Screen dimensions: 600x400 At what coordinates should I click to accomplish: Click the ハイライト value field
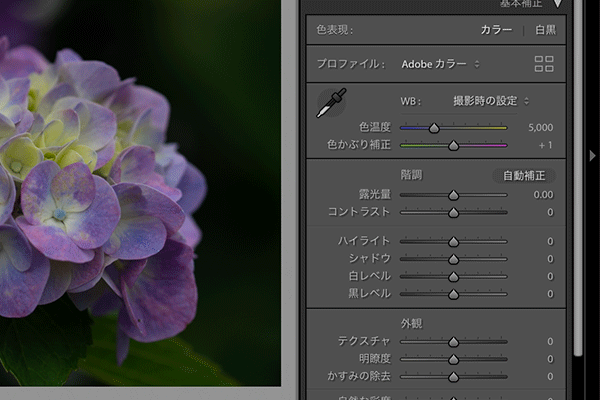550,242
